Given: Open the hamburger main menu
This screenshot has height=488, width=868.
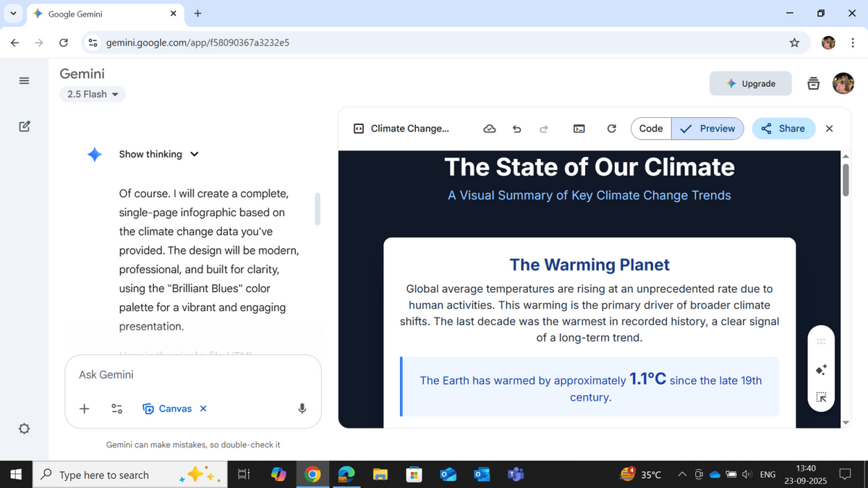Looking at the screenshot, I should click(24, 80).
